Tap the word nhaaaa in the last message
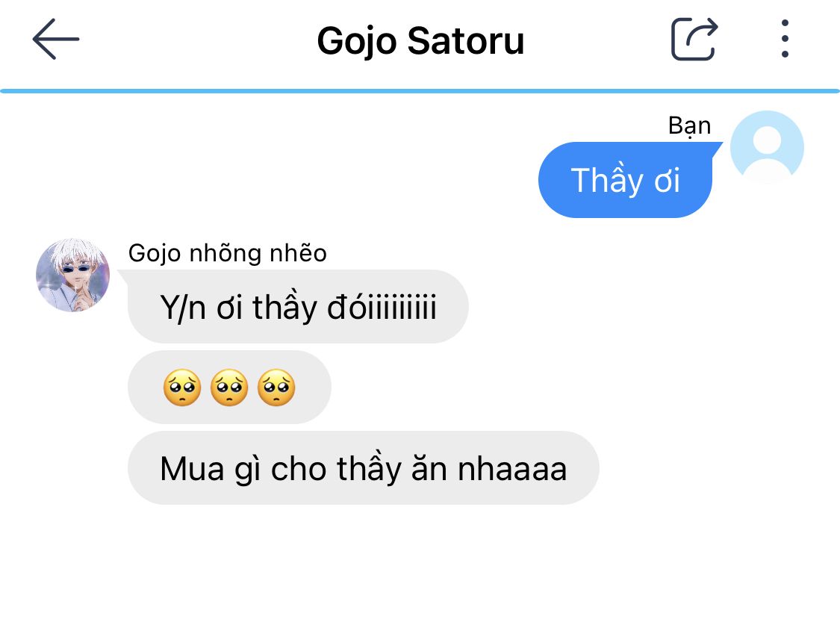The width and height of the screenshot is (840, 622). pyautogui.click(x=512, y=470)
